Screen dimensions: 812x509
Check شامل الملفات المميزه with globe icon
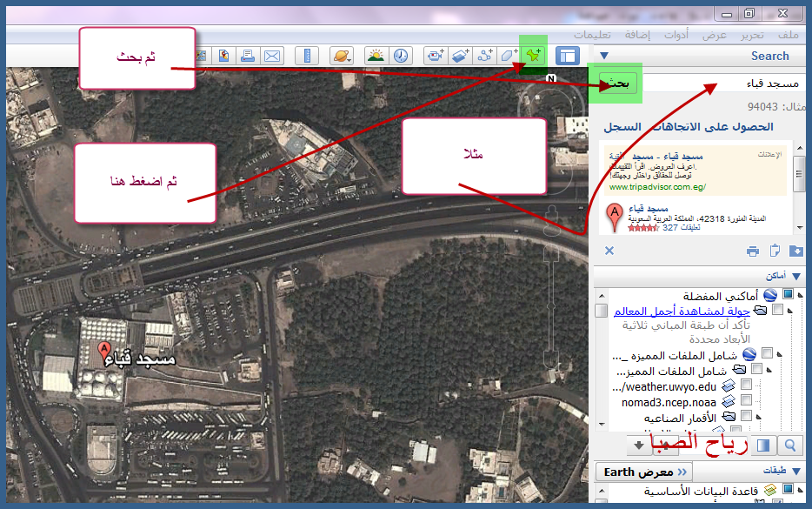pos(767,353)
